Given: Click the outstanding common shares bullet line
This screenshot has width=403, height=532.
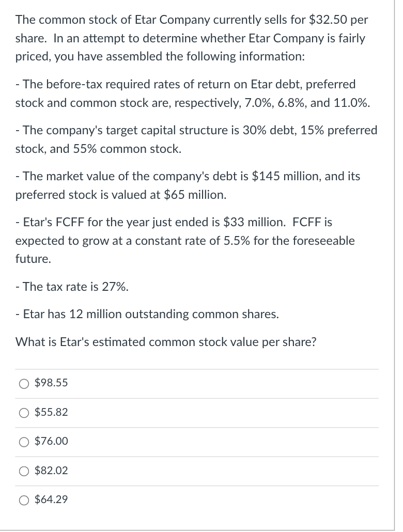Looking at the screenshot, I should point(148,314).
